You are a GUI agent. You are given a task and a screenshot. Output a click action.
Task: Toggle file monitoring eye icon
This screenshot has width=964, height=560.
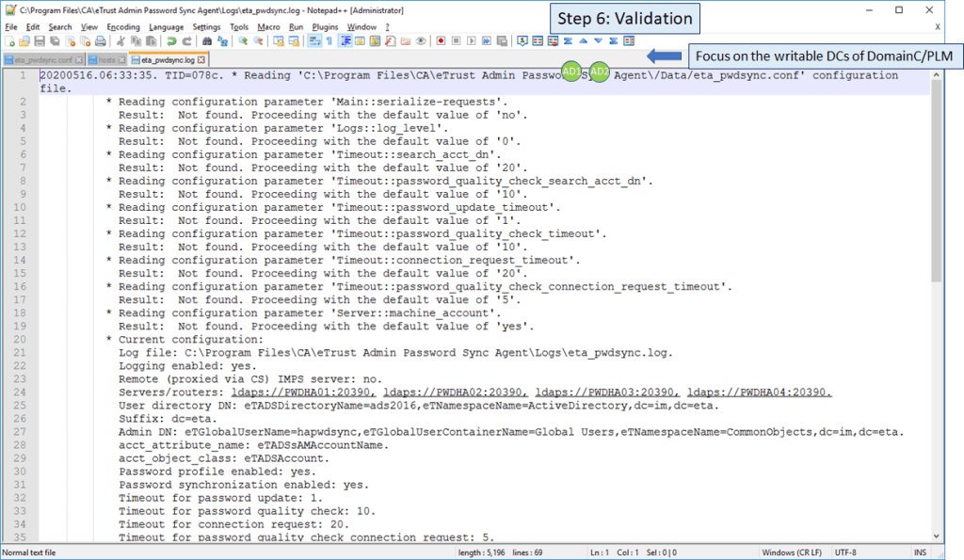pyautogui.click(x=421, y=41)
